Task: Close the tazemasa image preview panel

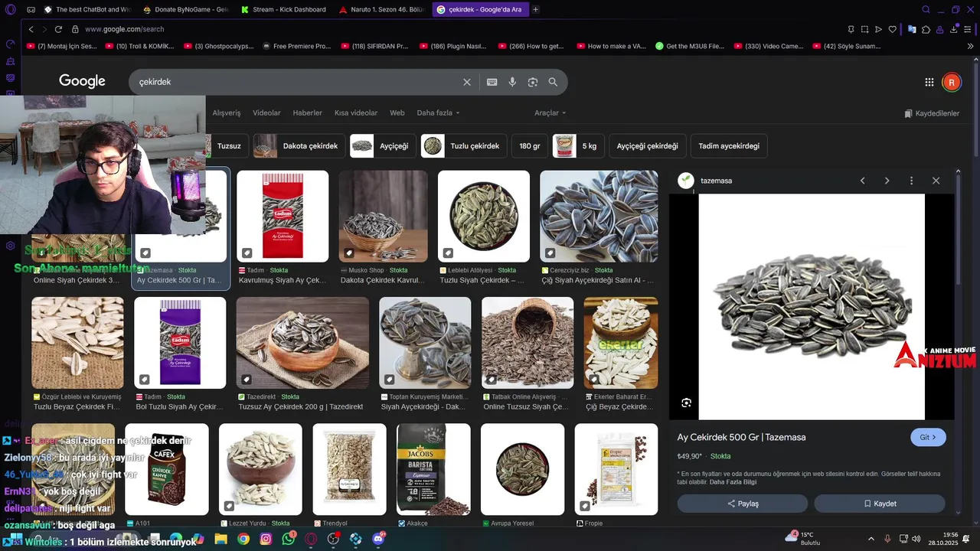Action: pyautogui.click(x=936, y=181)
